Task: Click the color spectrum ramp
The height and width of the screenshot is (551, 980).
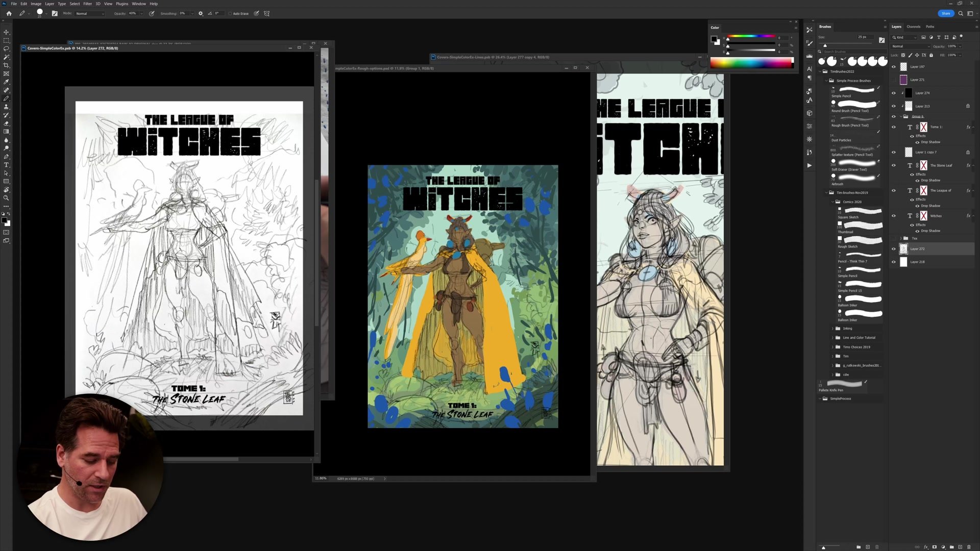Action: coord(751,63)
